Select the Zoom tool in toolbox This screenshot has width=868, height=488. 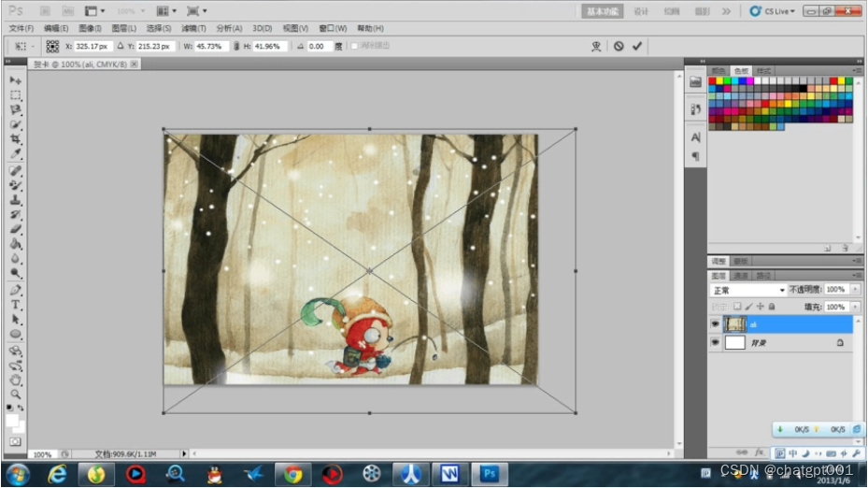pyautogui.click(x=16, y=395)
